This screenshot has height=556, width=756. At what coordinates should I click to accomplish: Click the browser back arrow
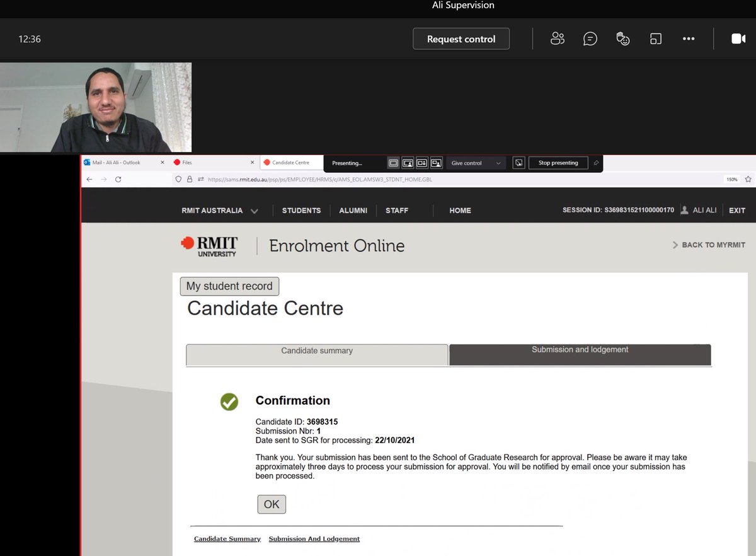click(89, 179)
